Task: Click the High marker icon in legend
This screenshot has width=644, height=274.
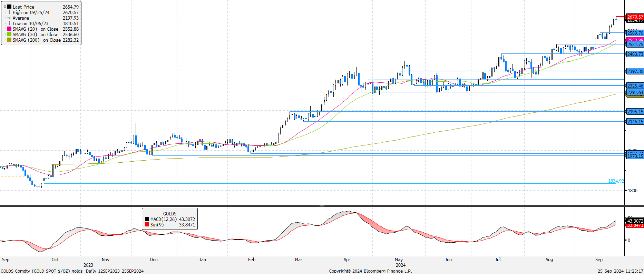Action: pyautogui.click(x=9, y=12)
